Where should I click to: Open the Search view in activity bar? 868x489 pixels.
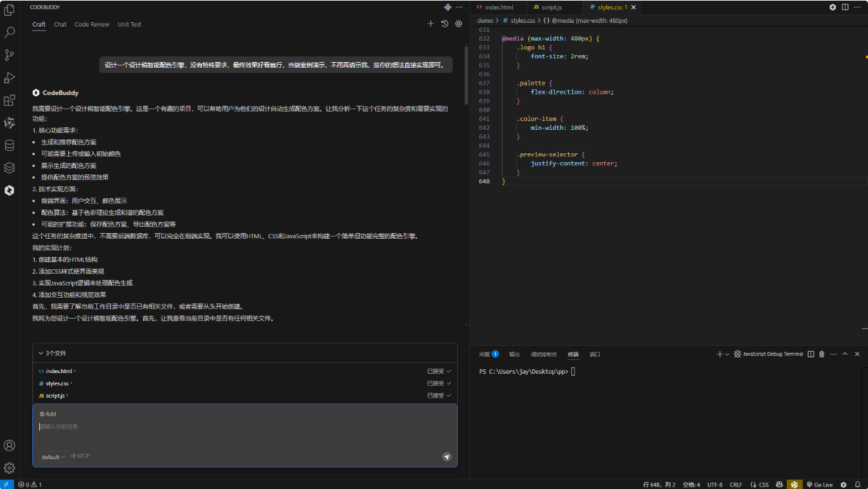10,32
